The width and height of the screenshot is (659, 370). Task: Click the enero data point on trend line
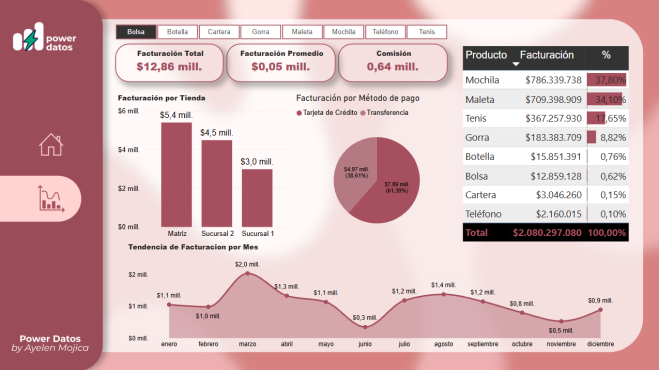[169, 304]
